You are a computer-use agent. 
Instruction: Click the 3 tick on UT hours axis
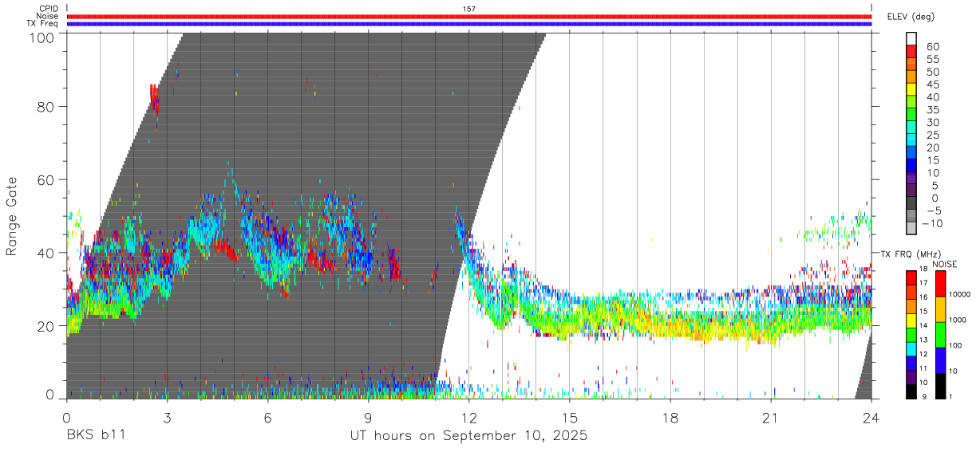tap(167, 417)
